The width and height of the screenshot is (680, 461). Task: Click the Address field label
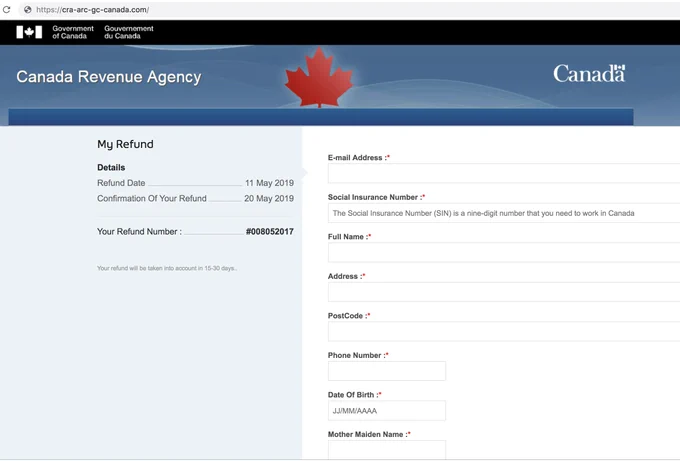coord(347,276)
